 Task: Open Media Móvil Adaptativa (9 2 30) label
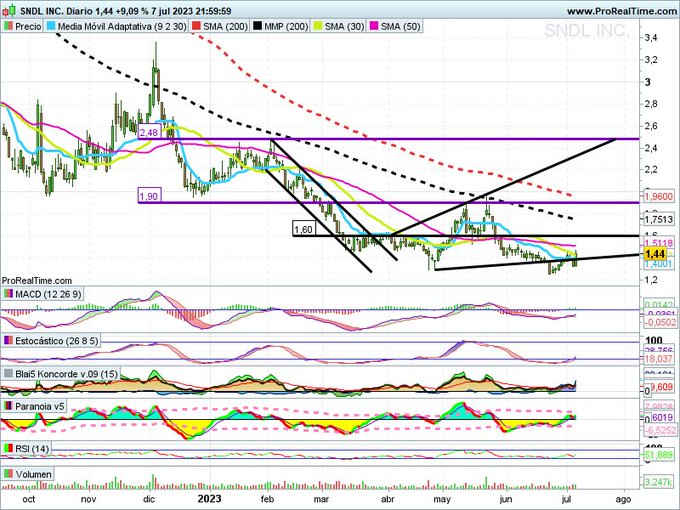(x=122, y=26)
